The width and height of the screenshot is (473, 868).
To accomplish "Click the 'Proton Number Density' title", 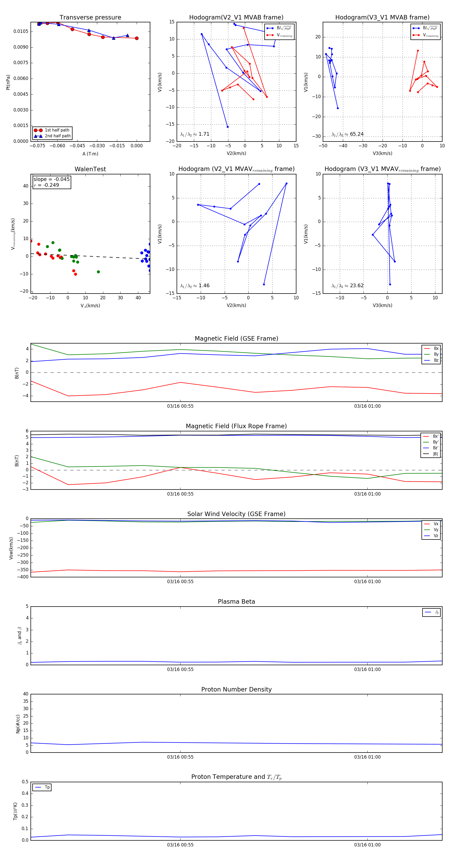I will pyautogui.click(x=236, y=689).
